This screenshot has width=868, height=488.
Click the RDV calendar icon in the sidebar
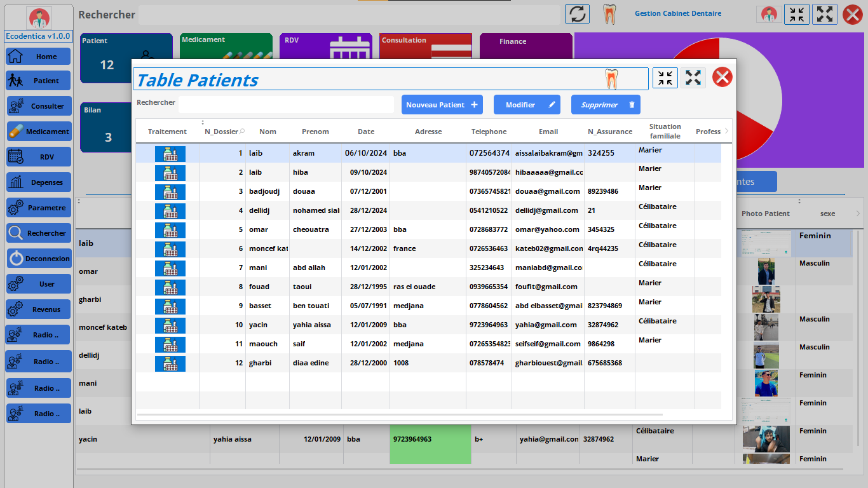[x=16, y=157]
